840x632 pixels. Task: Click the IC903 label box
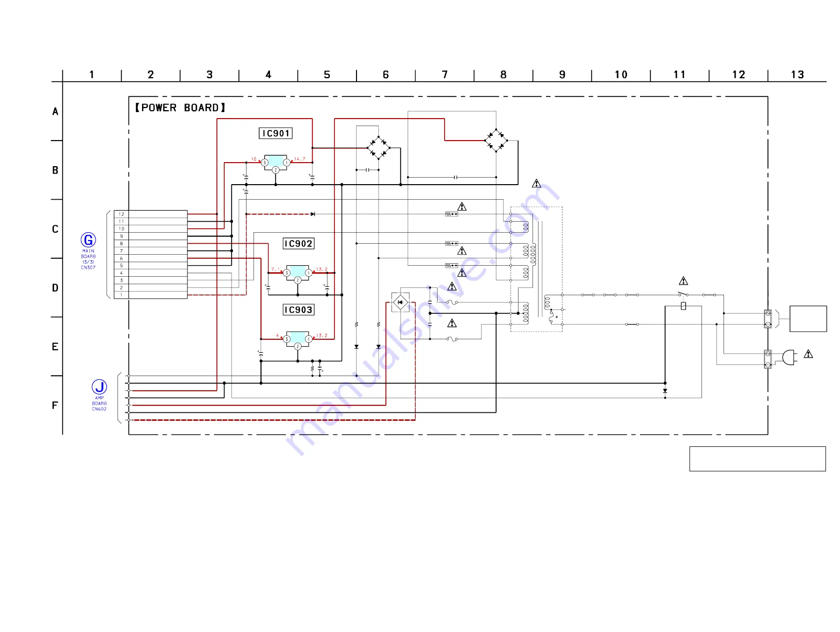(298, 310)
